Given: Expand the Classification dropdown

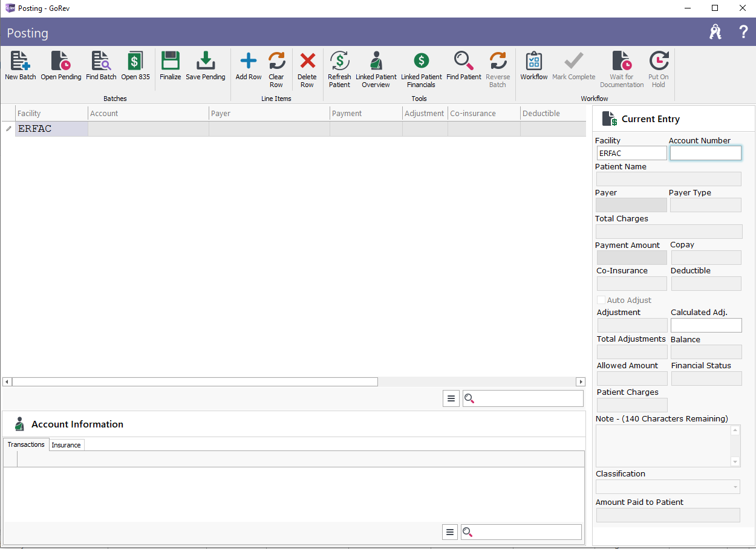Looking at the screenshot, I should pyautogui.click(x=735, y=487).
